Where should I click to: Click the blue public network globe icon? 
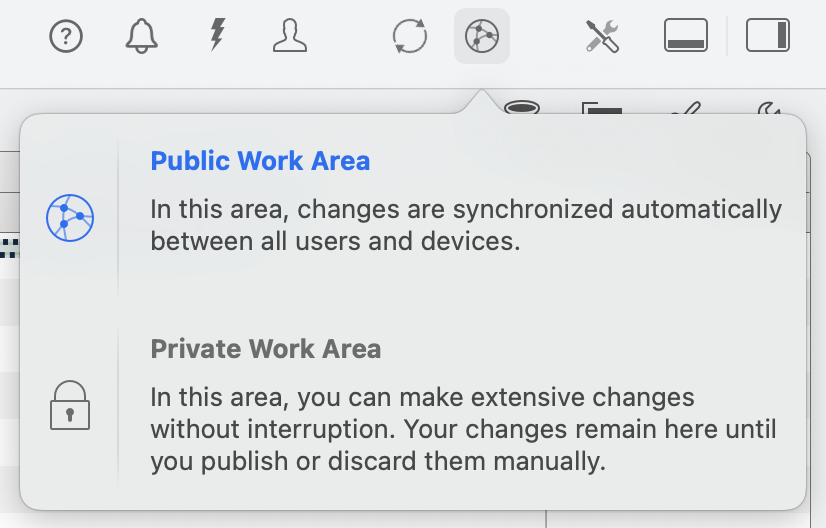pyautogui.click(x=70, y=217)
